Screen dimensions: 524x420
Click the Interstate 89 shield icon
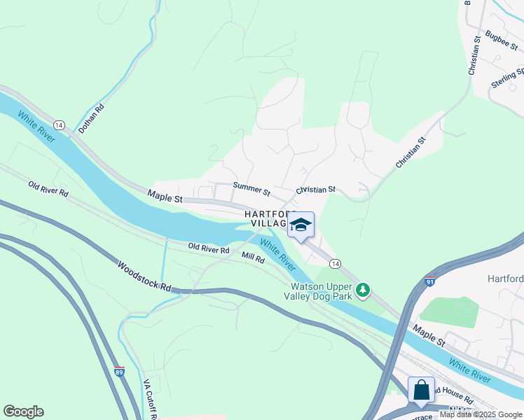[x=119, y=372]
